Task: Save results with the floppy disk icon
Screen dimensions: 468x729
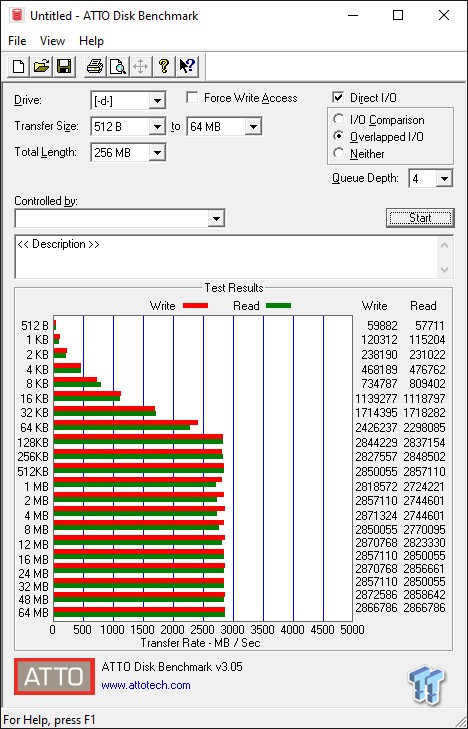Action: point(63,66)
